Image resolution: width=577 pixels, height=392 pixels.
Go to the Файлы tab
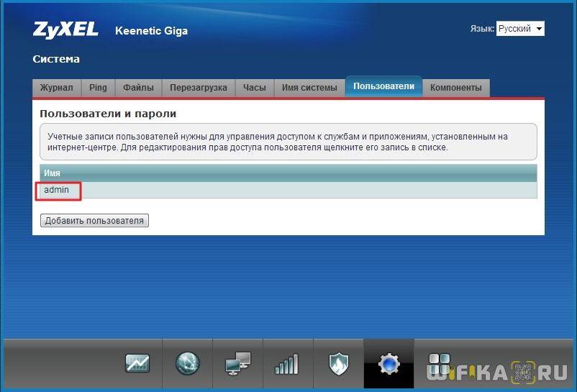(x=138, y=88)
